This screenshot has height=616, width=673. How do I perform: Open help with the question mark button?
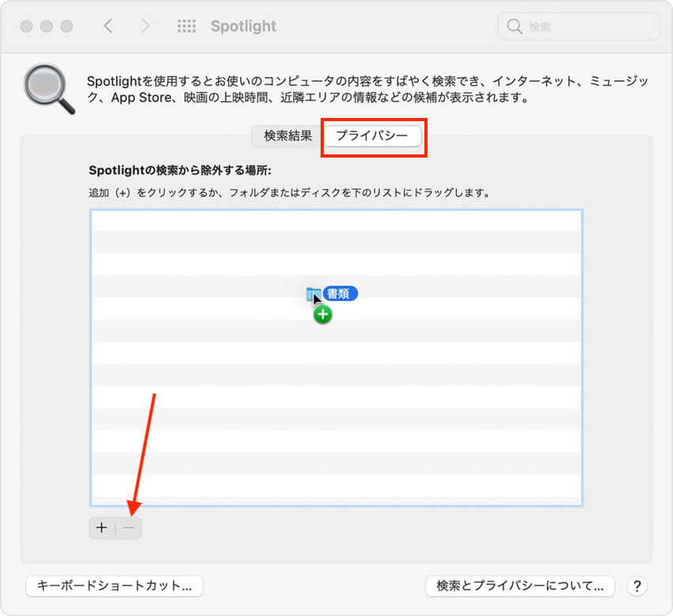pos(637,586)
